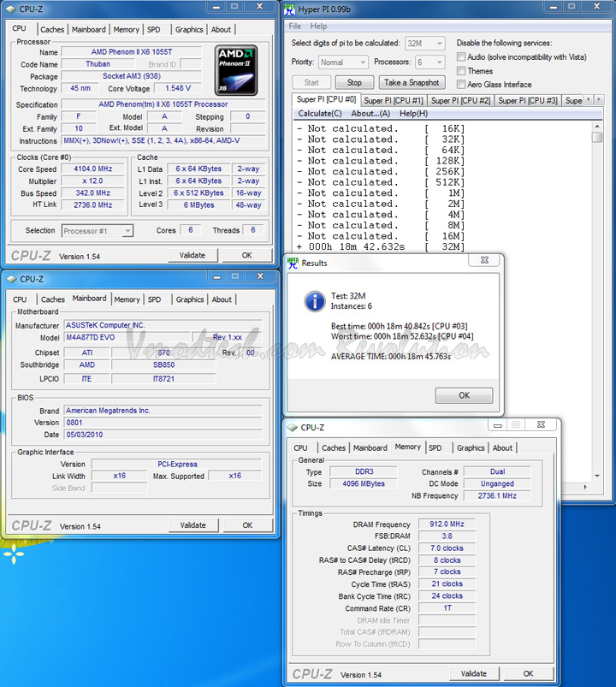Toggle the Aero Glass Interface checkbox
Viewport: 616px width, 687px height.
(x=461, y=84)
